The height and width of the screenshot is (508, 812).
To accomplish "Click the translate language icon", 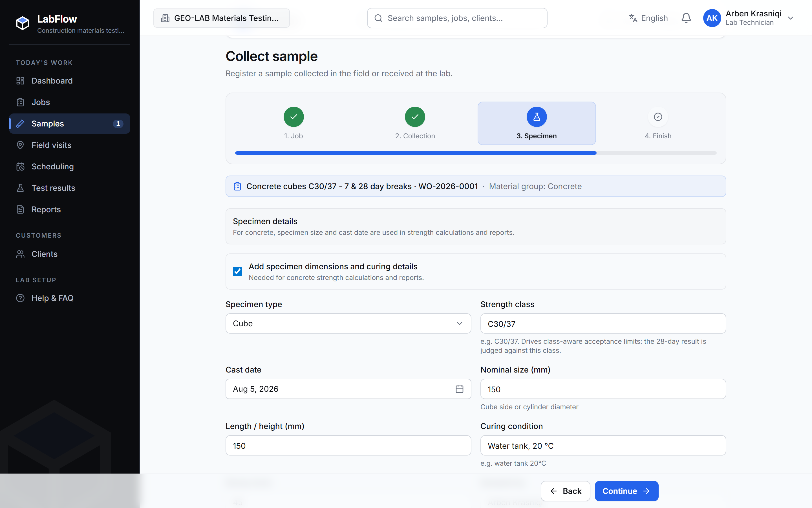I will [633, 18].
